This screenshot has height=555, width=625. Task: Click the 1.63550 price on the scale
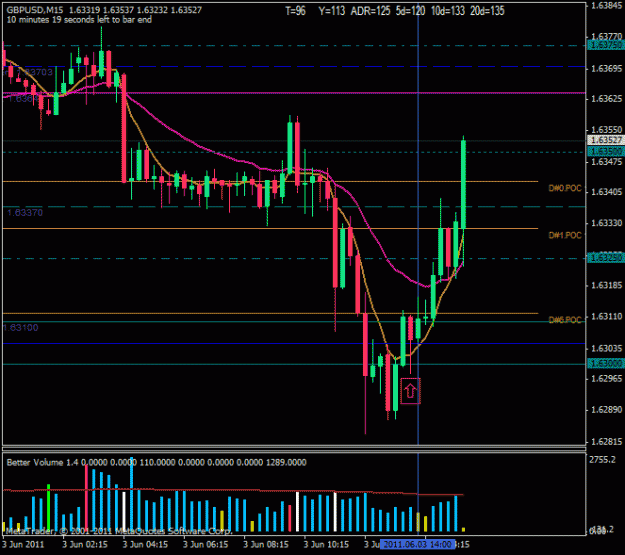(x=607, y=130)
